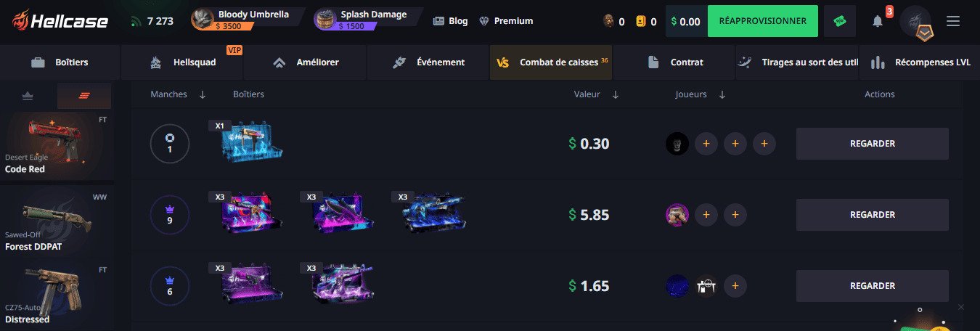Open the Blog link
The height and width of the screenshot is (331, 980).
pos(450,21)
